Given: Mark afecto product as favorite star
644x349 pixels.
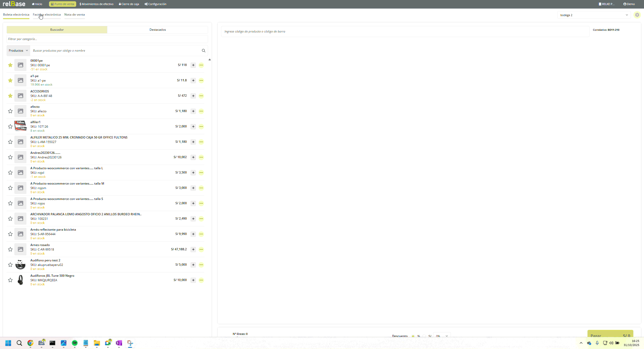Looking at the screenshot, I should [x=10, y=111].
